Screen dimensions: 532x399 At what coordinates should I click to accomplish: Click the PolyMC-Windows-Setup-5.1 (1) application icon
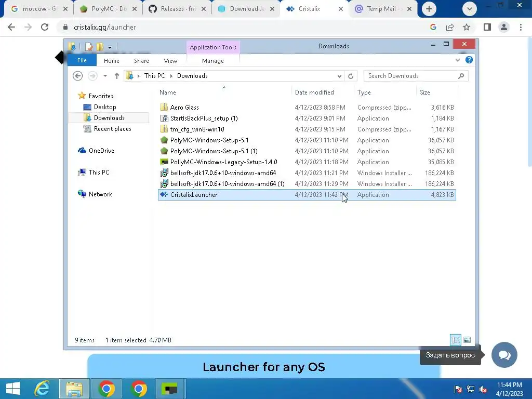pyautogui.click(x=164, y=151)
